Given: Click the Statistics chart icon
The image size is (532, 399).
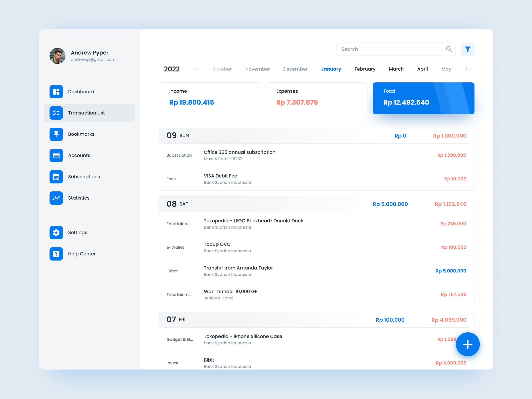Looking at the screenshot, I should (x=56, y=198).
